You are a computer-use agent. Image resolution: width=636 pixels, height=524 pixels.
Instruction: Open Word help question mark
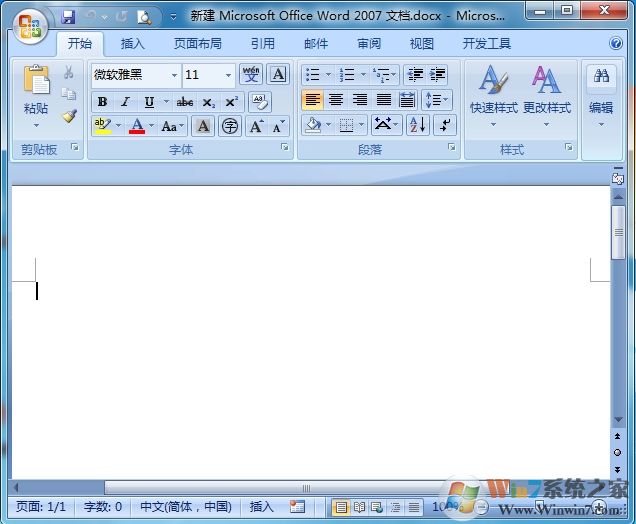coord(616,43)
